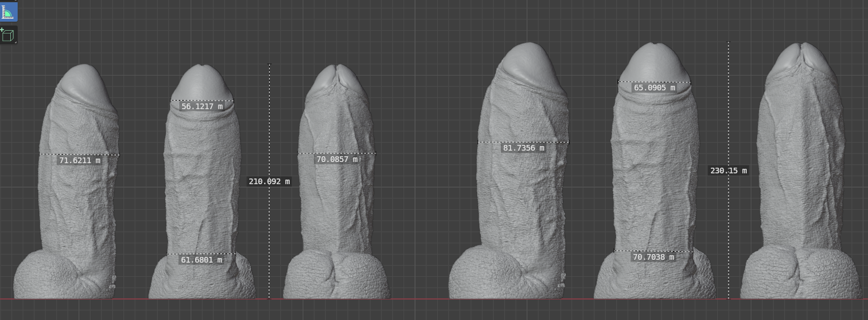868x320 pixels.
Task: Click the 70.7038 m measurement label
Action: tap(653, 257)
